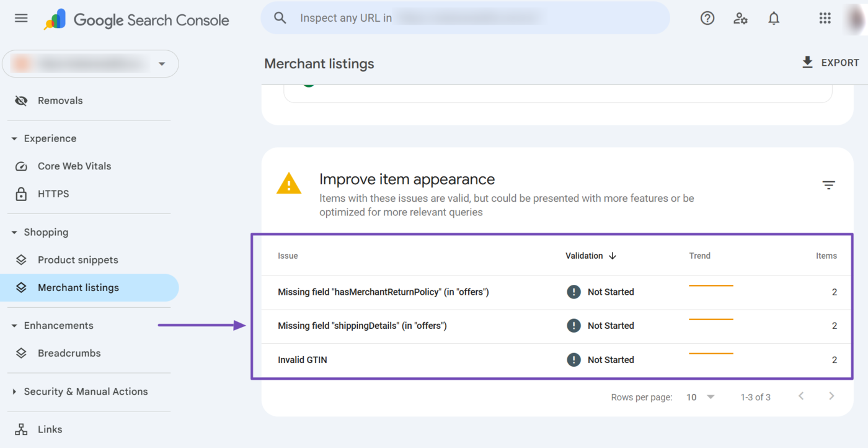Open the Rows per page dropdown
The height and width of the screenshot is (448, 868).
[x=700, y=396]
